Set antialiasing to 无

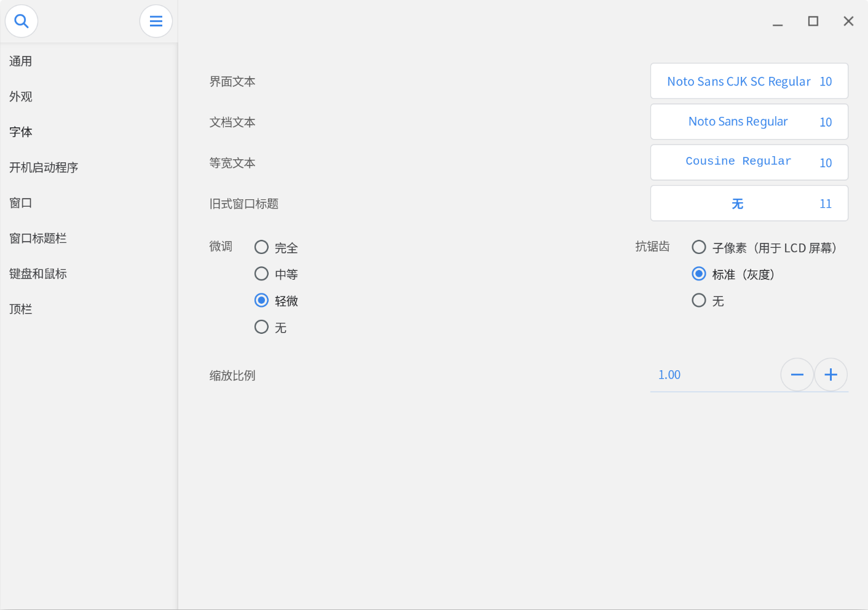coord(699,300)
